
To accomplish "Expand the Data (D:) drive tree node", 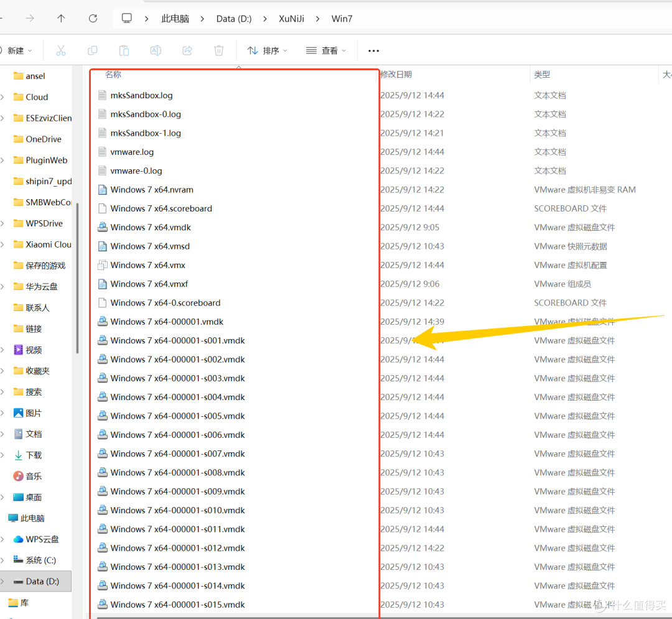I will (3, 581).
